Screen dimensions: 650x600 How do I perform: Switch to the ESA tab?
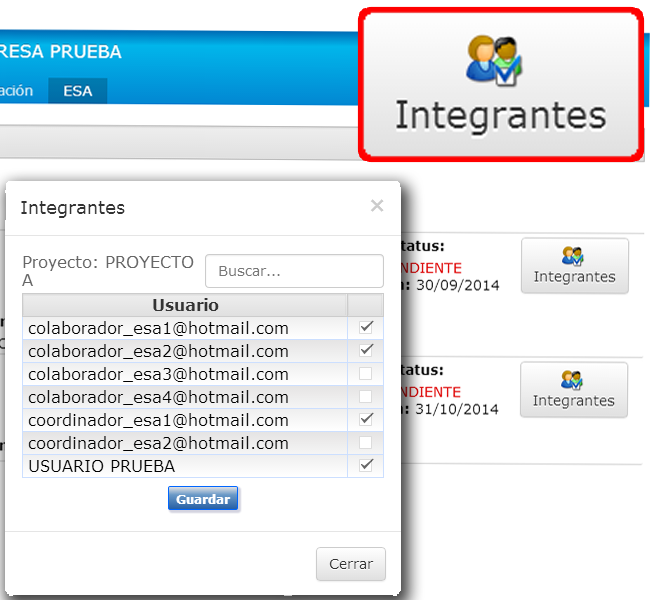click(x=77, y=91)
